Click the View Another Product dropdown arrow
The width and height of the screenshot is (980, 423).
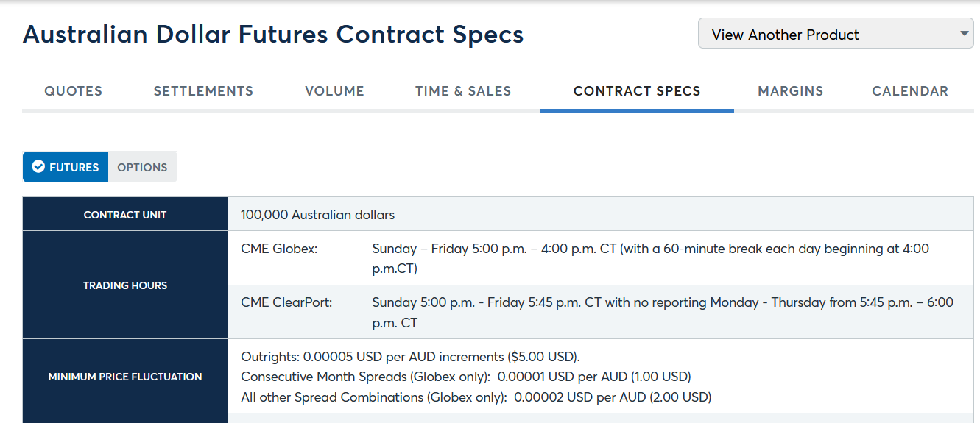coord(964,34)
